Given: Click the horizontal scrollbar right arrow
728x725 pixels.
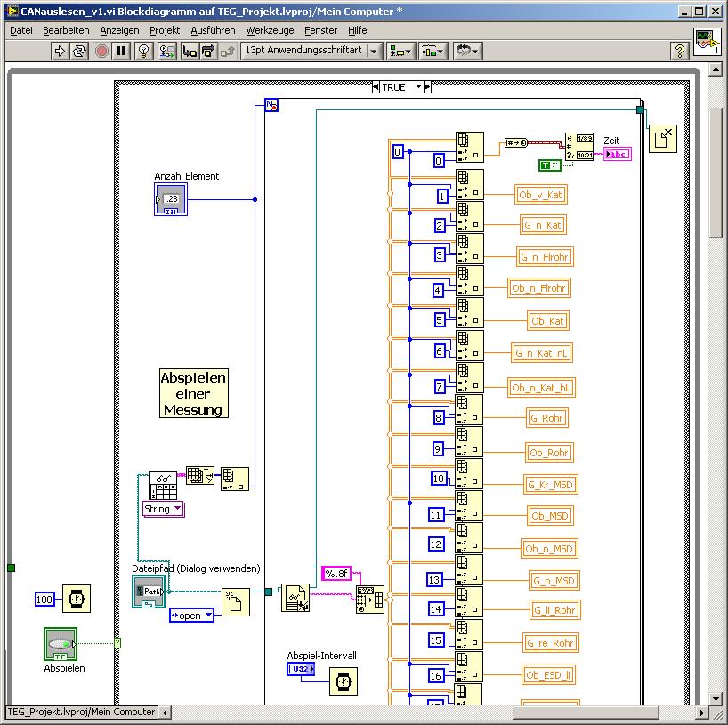Looking at the screenshot, I should tap(701, 712).
